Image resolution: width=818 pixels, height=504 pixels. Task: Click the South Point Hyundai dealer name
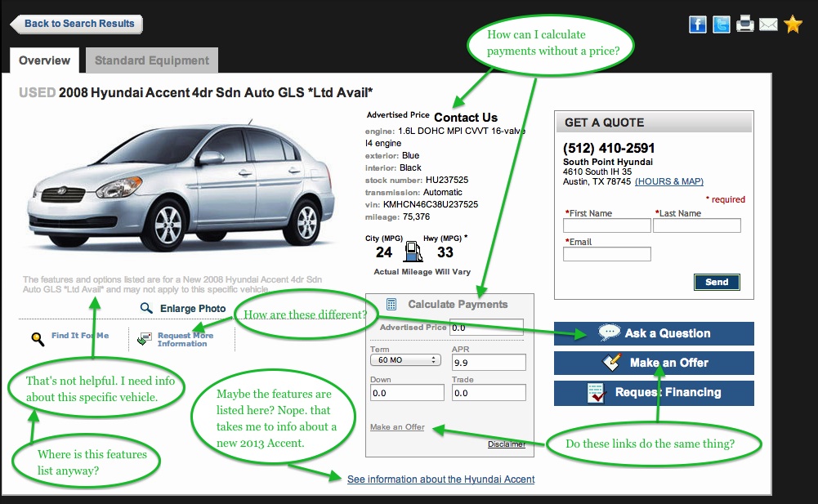tap(608, 162)
